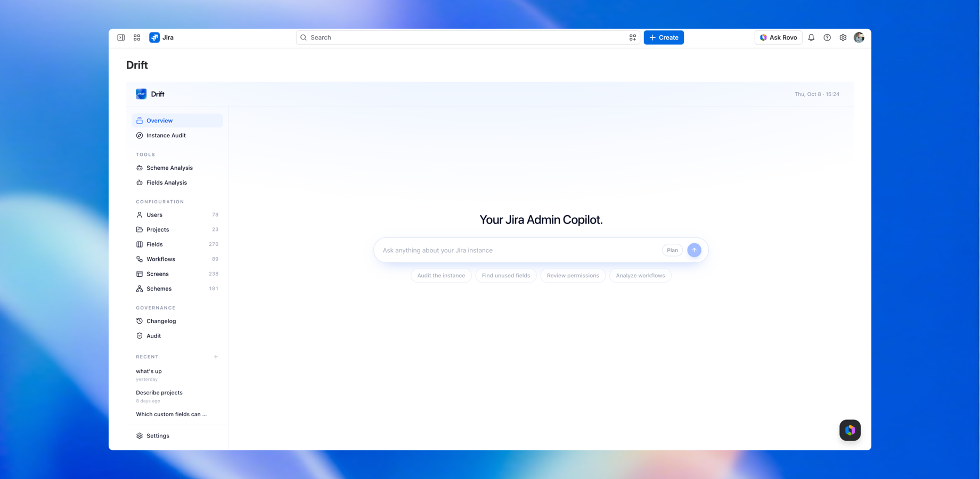This screenshot has height=479, width=980.
Task: Open the help question mark icon
Action: [x=827, y=38]
